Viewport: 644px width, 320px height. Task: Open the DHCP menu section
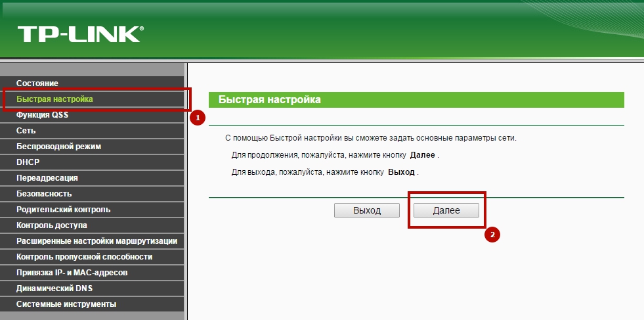click(x=28, y=162)
